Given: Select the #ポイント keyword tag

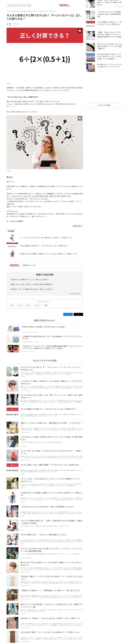Looking at the screenshot, I should click(37, 305).
